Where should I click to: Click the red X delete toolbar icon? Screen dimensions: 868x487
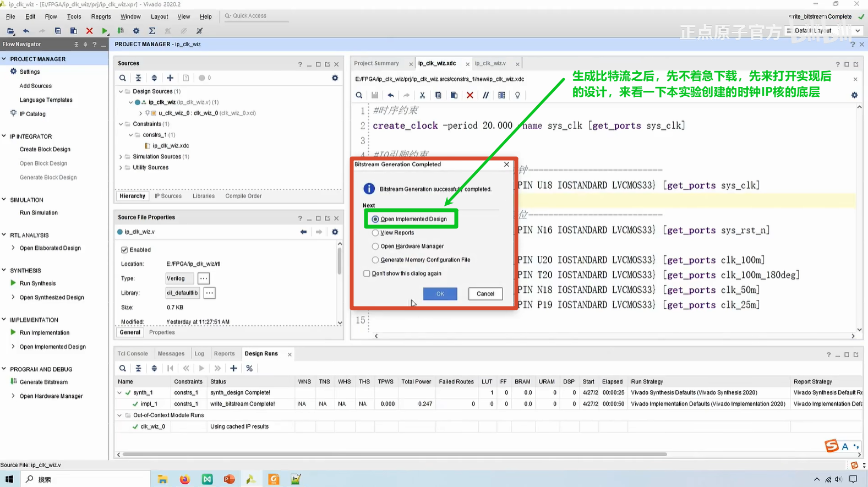(89, 31)
